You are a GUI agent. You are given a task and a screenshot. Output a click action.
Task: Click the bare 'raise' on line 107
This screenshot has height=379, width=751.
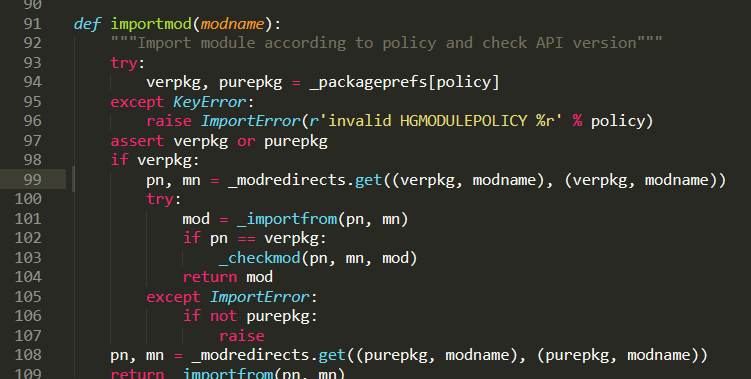coord(242,336)
